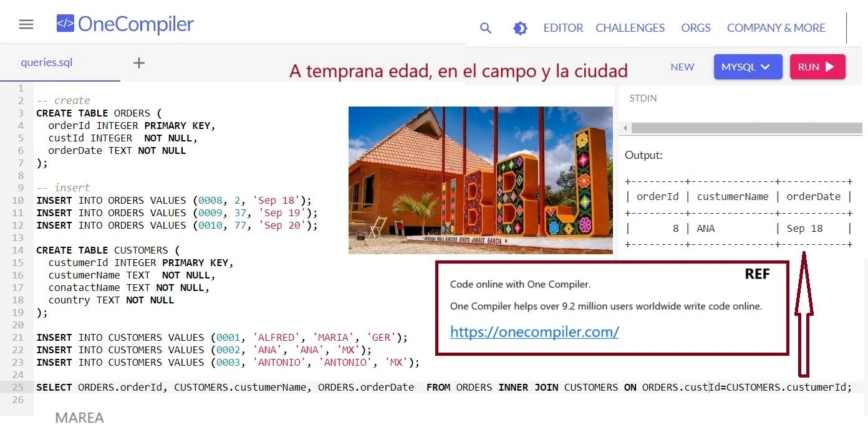Switch to the queries.sql tab
The height and width of the screenshot is (438, 868).
coord(47,62)
